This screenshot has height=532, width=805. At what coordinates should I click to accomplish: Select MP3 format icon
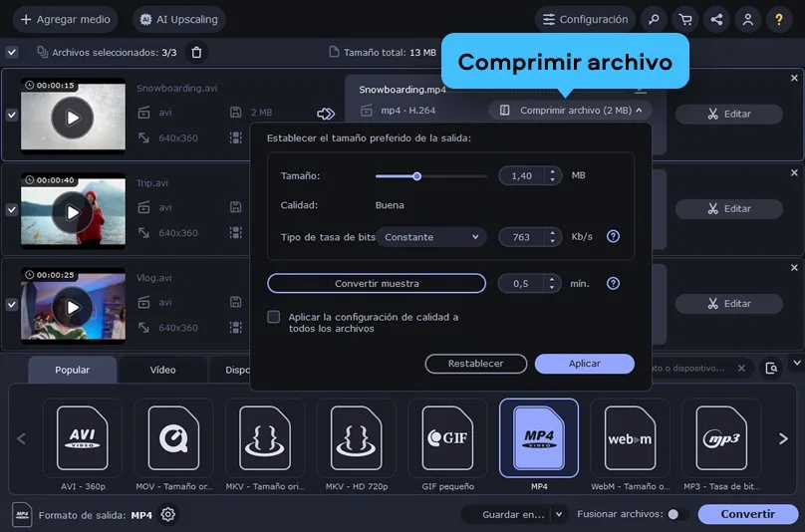click(721, 438)
